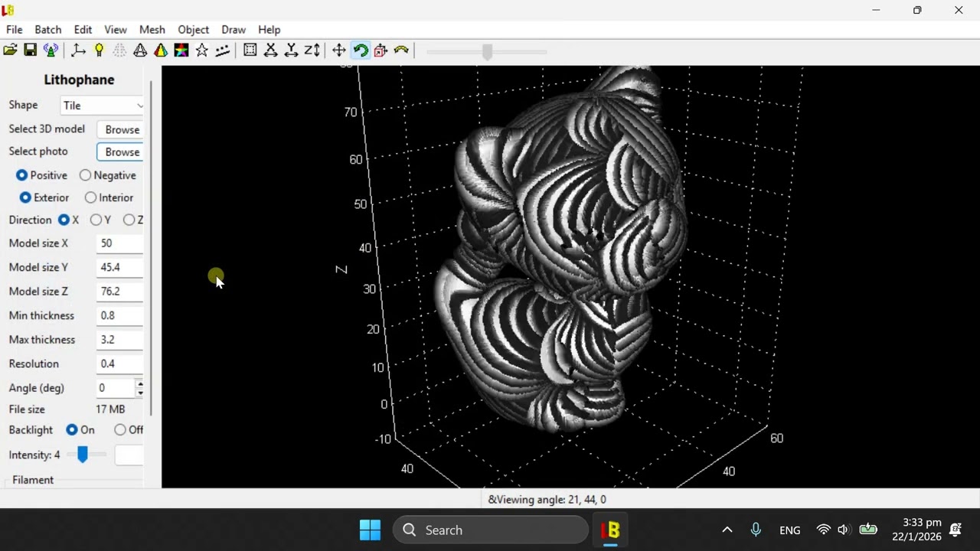
Task: Click the solid colored pyramid icon
Action: [161, 51]
